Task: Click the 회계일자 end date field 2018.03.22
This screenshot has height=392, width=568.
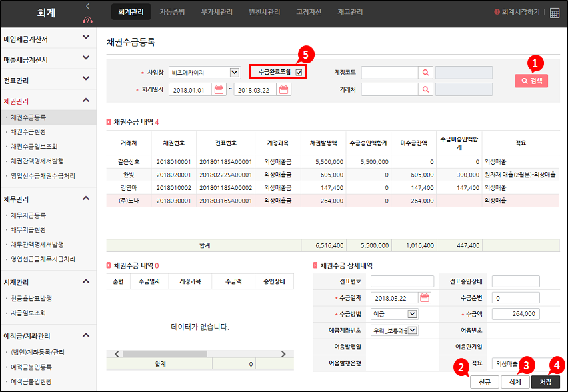Action: [x=255, y=89]
